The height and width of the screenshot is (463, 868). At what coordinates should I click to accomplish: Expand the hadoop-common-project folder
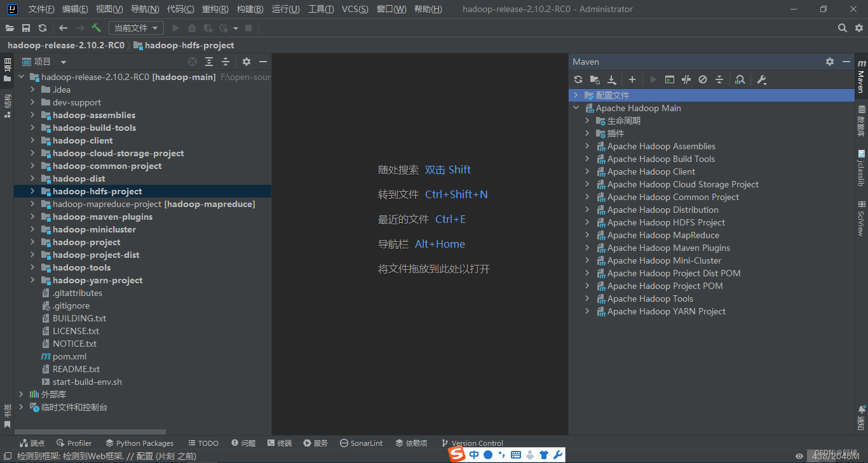click(32, 166)
